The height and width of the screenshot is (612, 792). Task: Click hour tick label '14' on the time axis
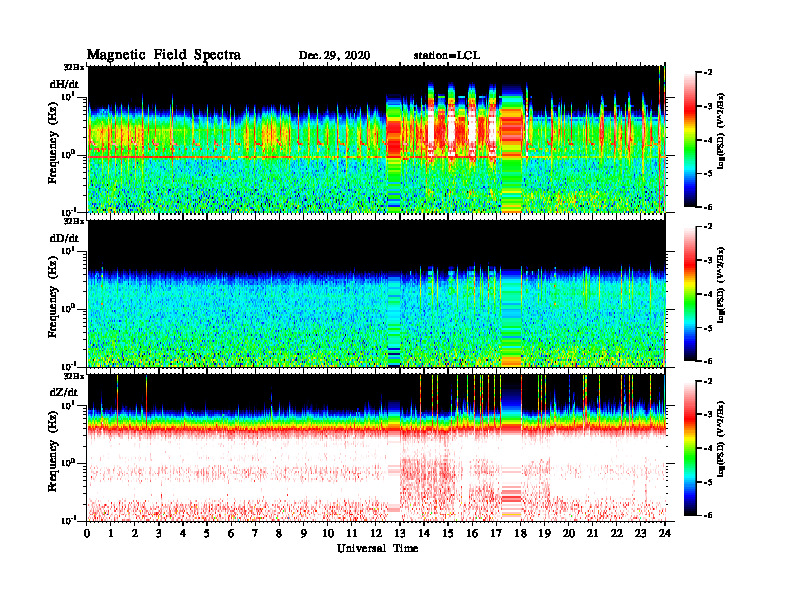(424, 533)
